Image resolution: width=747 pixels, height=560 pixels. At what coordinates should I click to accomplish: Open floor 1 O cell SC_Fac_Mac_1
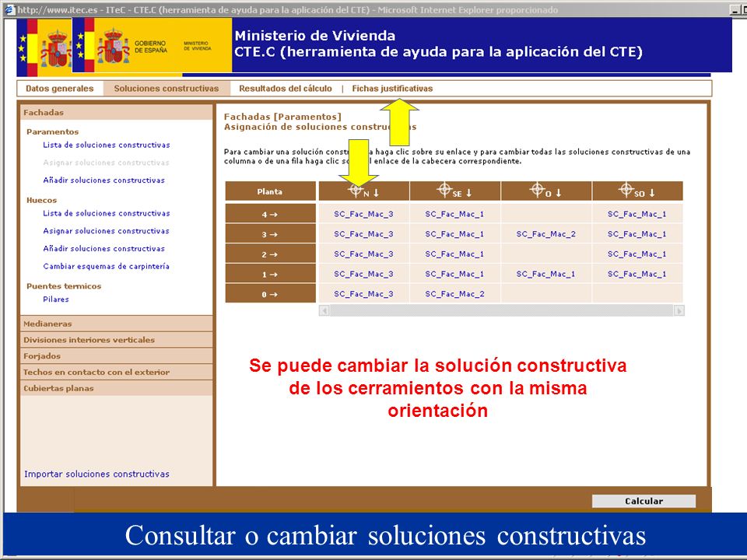click(x=546, y=275)
